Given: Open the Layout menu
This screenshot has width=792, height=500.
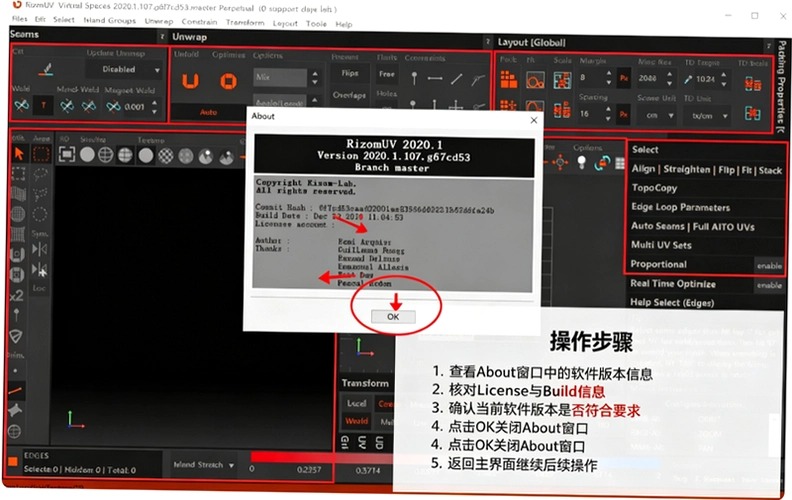Looking at the screenshot, I should pyautogui.click(x=285, y=23).
